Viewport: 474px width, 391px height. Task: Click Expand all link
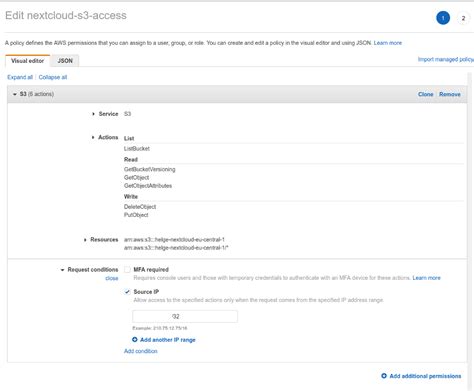click(20, 77)
